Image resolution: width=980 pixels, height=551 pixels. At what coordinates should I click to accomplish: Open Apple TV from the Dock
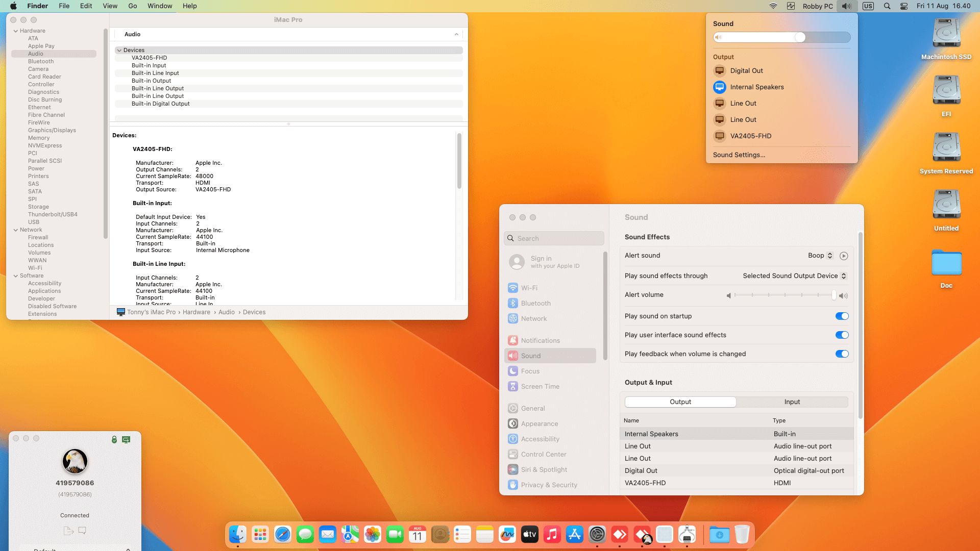pos(530,534)
